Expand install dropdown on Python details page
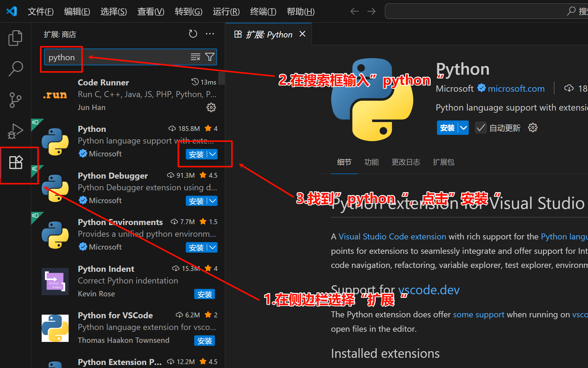Image resolution: width=588 pixels, height=368 pixels. 463,128
